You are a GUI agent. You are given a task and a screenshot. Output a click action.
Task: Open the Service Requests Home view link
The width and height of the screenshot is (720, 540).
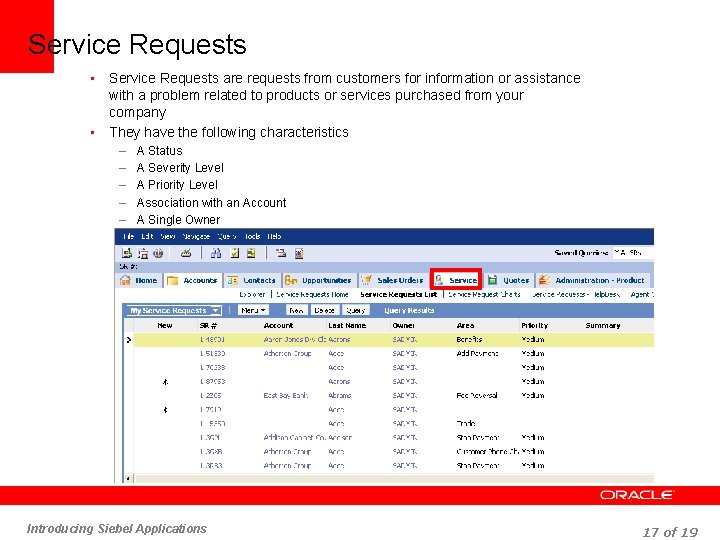click(x=312, y=294)
